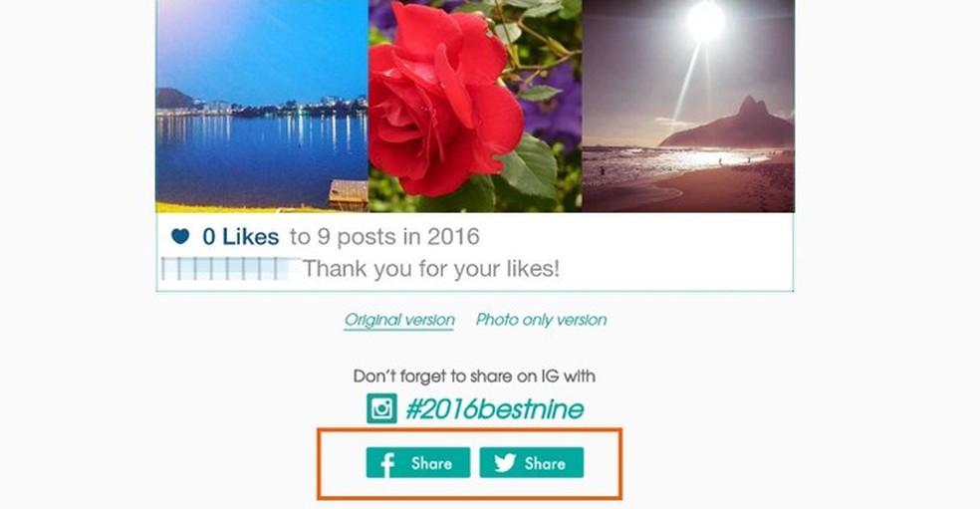Open the #2016bestnine hashtag
The image size is (980, 509).
click(494, 409)
